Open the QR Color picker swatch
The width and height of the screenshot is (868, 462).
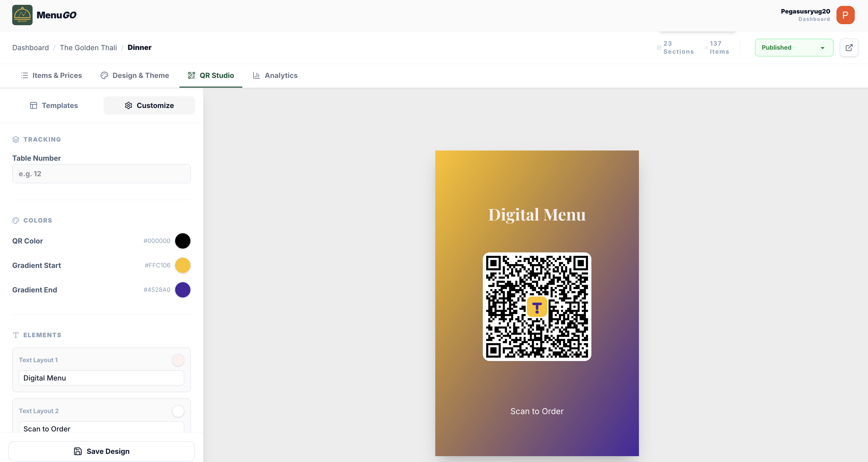[183, 241]
